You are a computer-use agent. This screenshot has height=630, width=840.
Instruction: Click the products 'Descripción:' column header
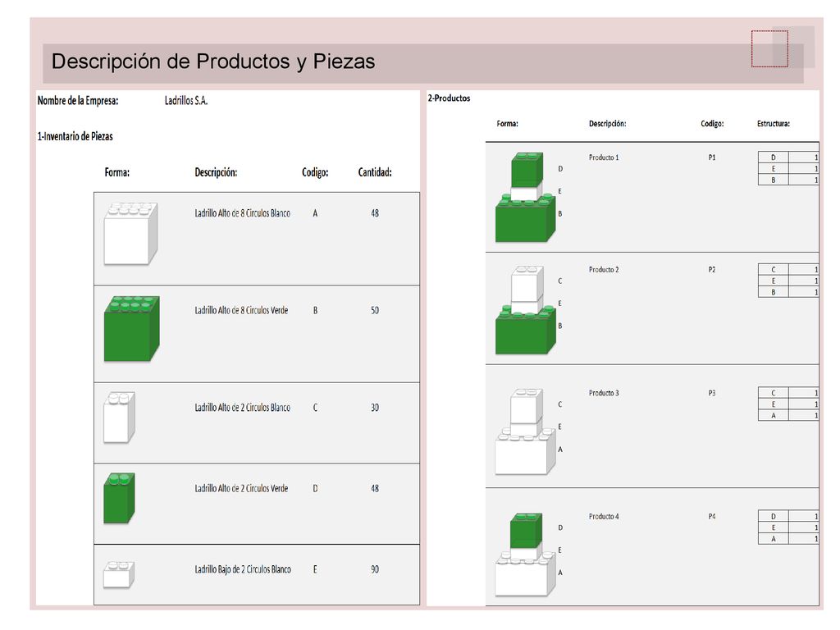608,124
